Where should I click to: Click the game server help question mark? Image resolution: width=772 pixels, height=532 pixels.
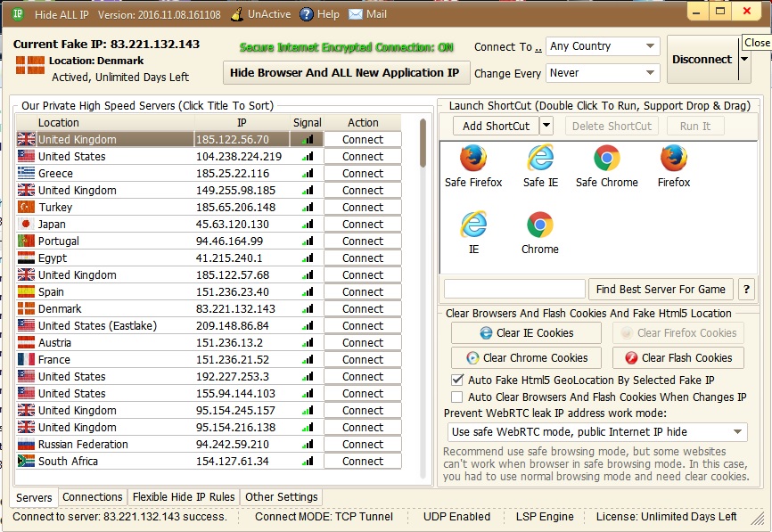click(x=746, y=290)
